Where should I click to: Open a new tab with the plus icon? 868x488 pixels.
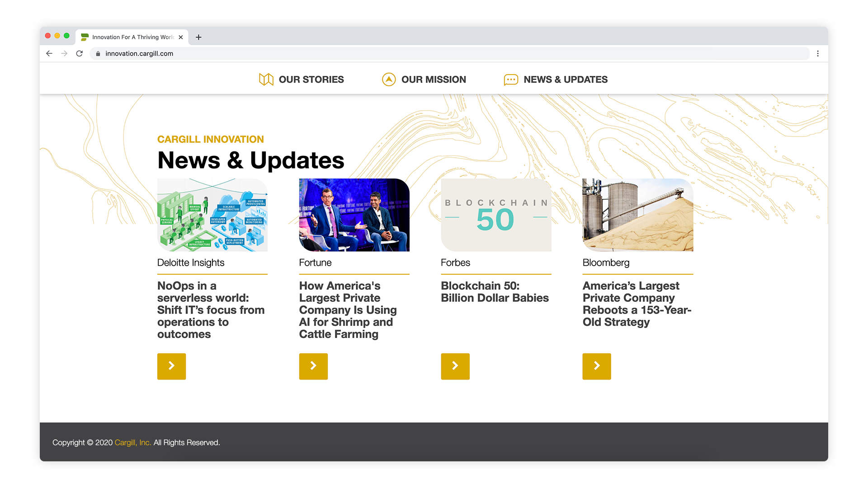(198, 37)
